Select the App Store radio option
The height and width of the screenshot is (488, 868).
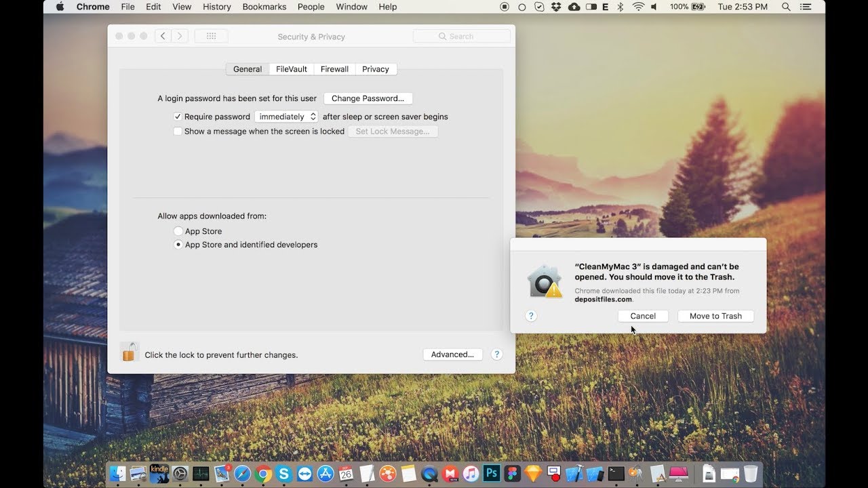(x=178, y=231)
